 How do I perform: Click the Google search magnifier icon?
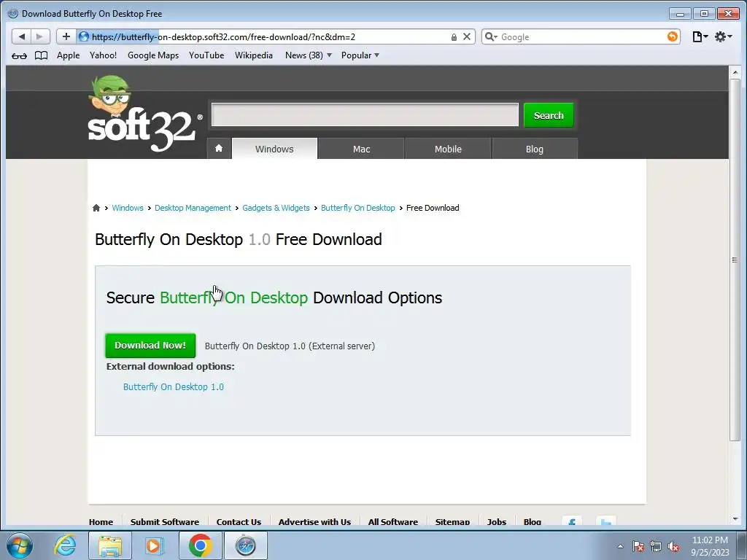coord(490,36)
